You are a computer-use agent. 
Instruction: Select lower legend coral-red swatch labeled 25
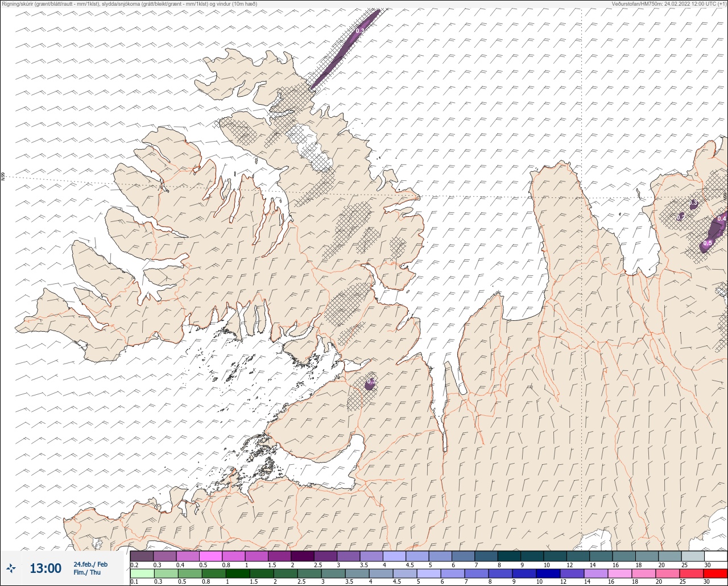tap(692, 573)
